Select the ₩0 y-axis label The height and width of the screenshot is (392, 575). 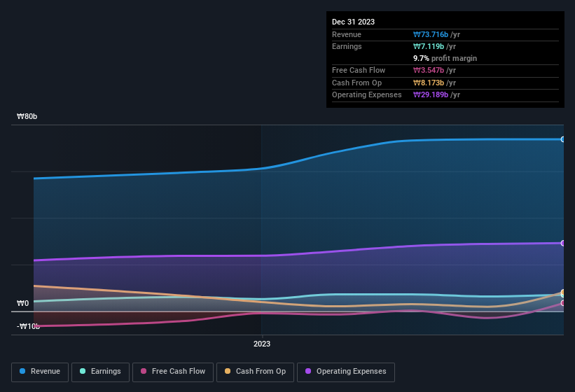click(x=22, y=303)
